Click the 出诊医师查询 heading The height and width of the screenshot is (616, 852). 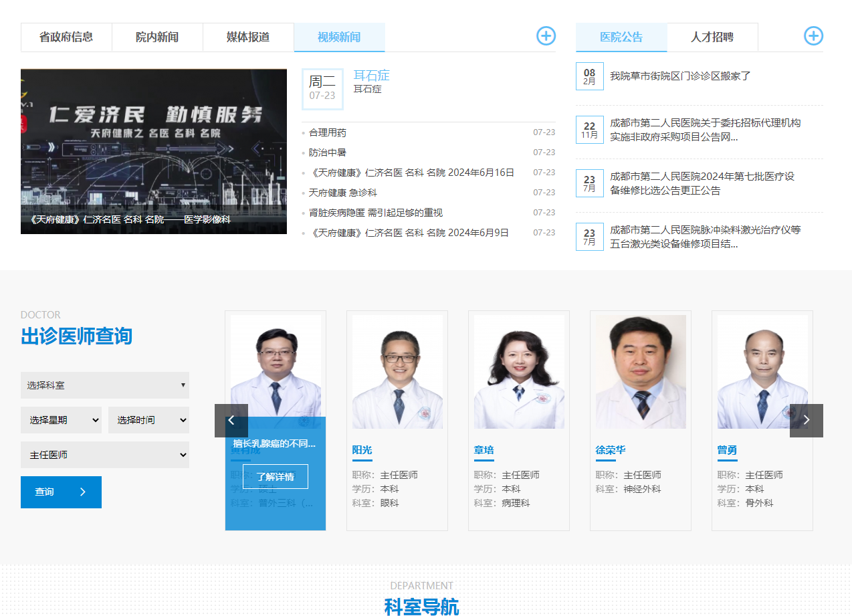pos(76,336)
